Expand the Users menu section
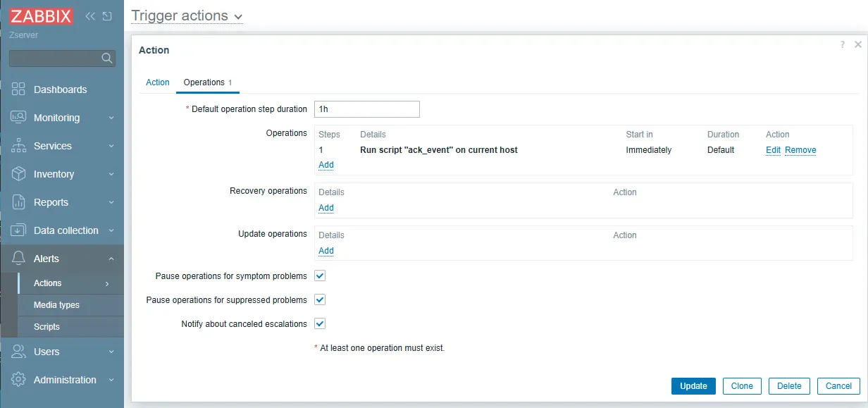 61,352
